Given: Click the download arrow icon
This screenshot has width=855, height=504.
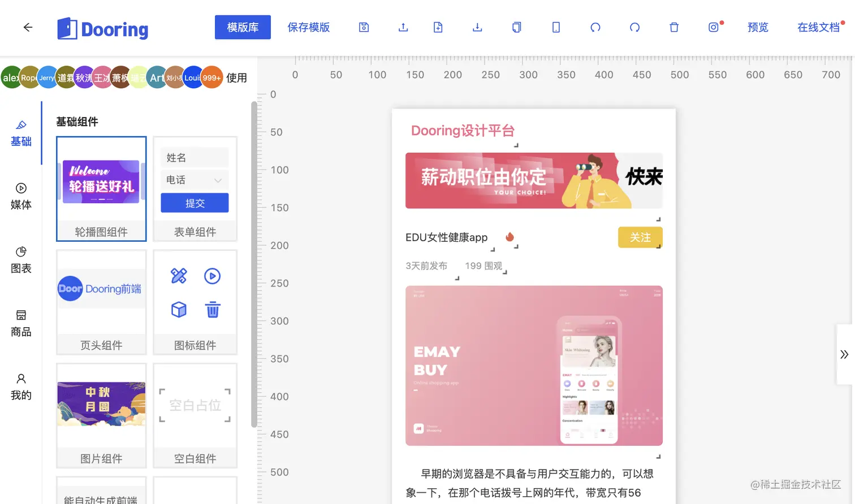Looking at the screenshot, I should [x=477, y=27].
